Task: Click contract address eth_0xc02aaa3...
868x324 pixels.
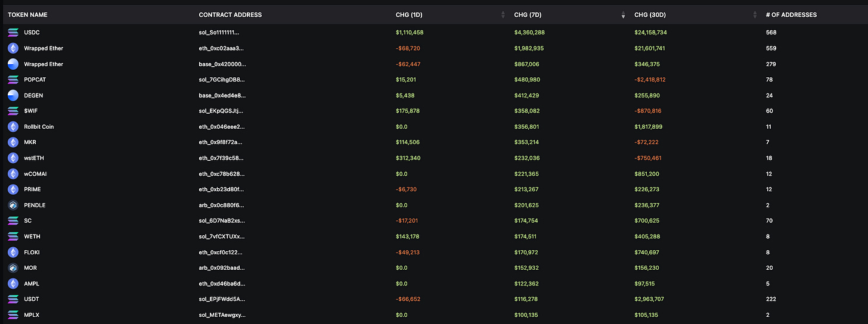Action: (x=221, y=48)
